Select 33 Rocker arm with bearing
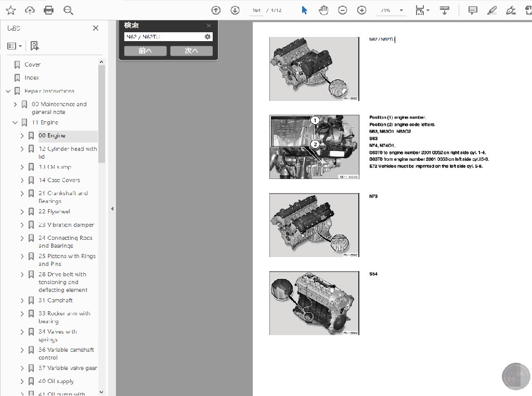This screenshot has width=532, height=396. point(64,317)
